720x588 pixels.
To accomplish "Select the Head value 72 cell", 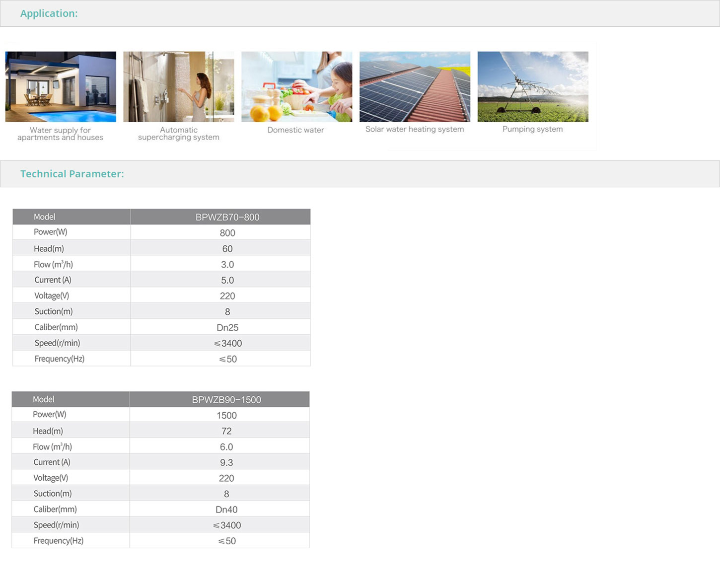I will [219, 431].
